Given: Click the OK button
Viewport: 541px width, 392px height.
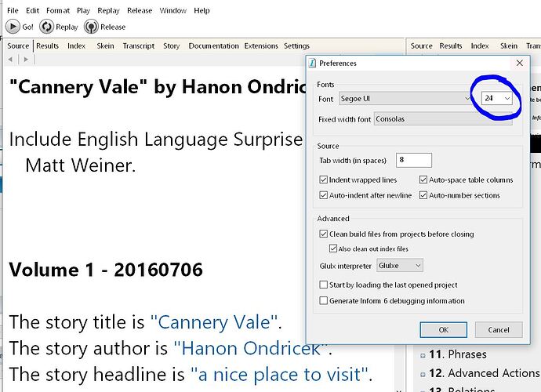Looking at the screenshot, I should pos(443,329).
